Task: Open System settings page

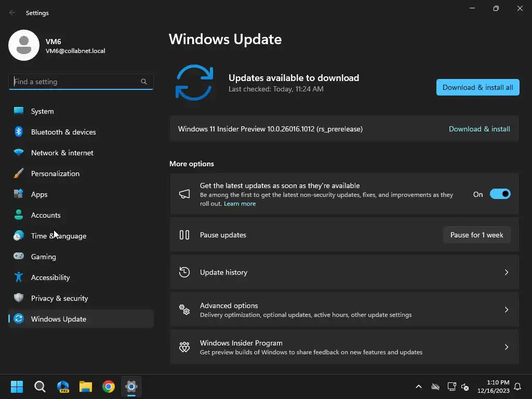Action: (x=81, y=111)
